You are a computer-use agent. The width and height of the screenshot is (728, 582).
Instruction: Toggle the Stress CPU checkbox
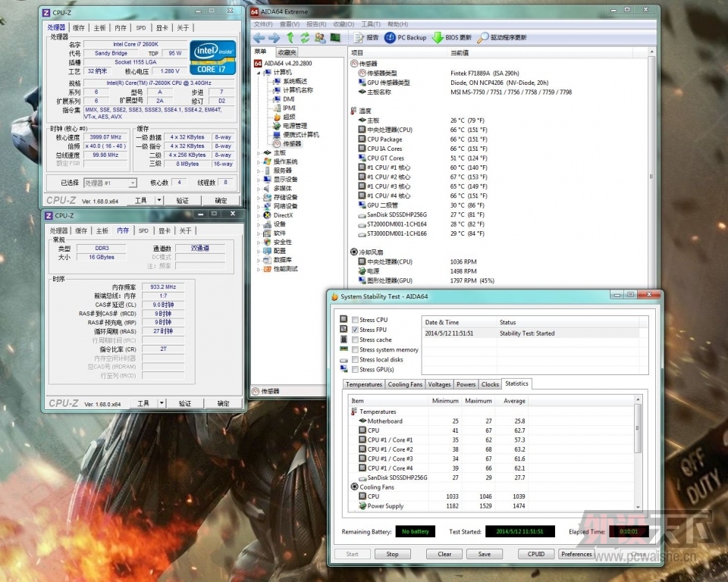point(355,320)
